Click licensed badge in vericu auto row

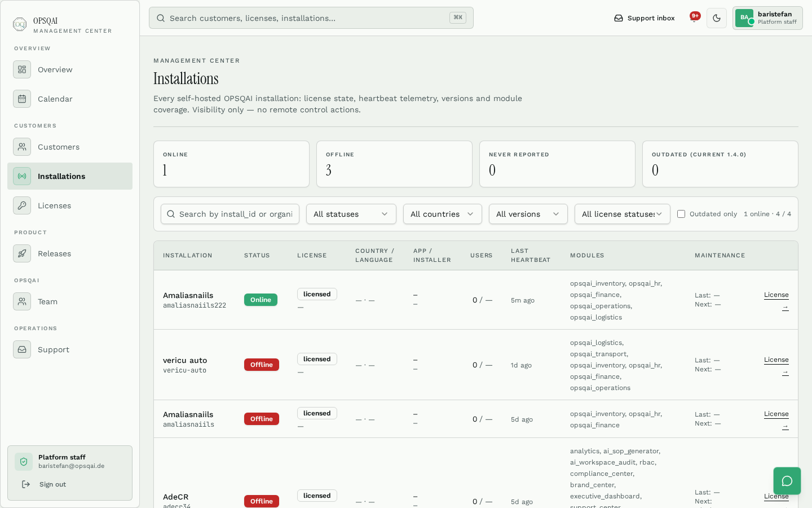pyautogui.click(x=317, y=359)
